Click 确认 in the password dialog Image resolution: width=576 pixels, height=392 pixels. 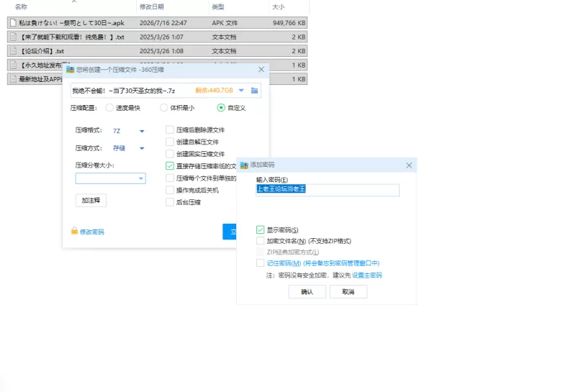coord(307,292)
